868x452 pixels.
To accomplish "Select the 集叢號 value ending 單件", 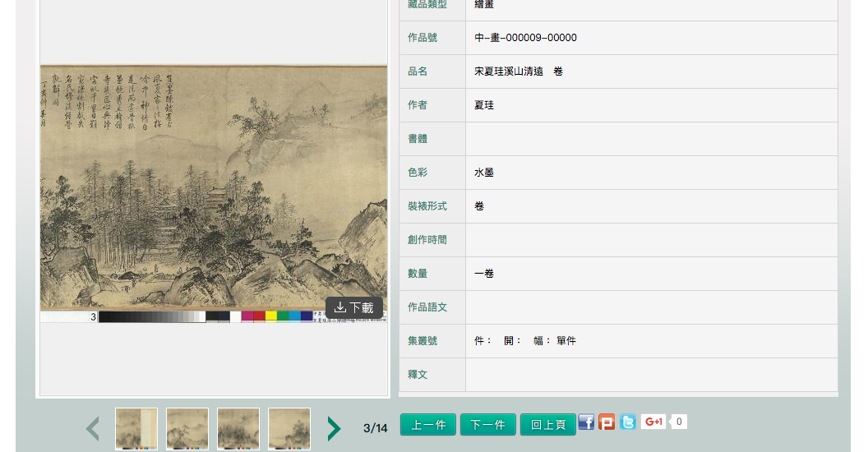I will tap(524, 341).
